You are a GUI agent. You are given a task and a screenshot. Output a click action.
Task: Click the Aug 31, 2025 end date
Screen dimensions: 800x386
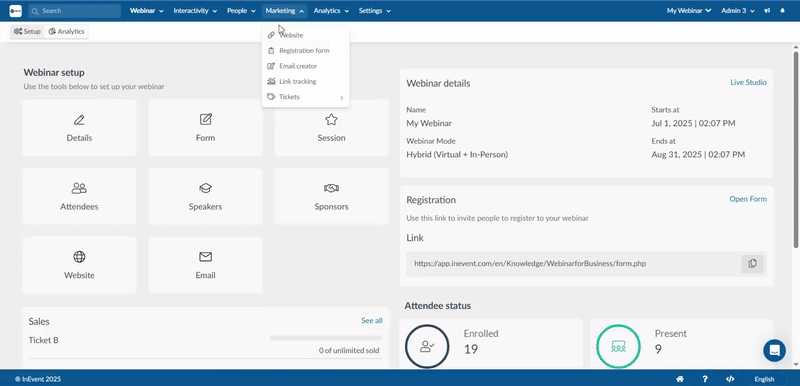pos(698,154)
